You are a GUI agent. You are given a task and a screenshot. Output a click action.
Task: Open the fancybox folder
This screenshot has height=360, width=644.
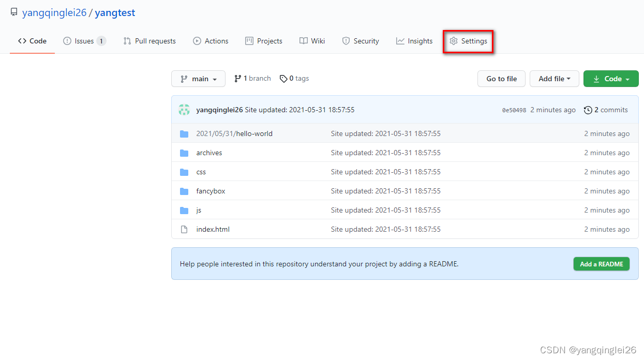click(211, 191)
